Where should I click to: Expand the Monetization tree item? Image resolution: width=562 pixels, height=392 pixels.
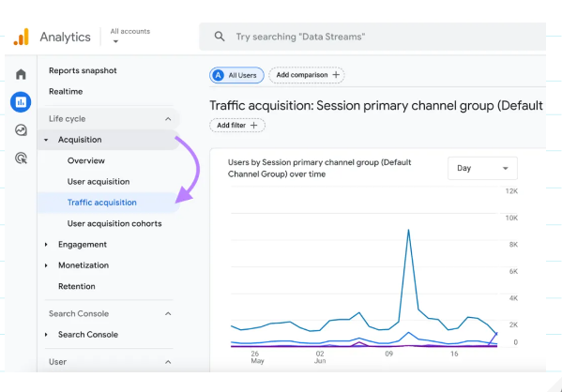click(x=46, y=265)
